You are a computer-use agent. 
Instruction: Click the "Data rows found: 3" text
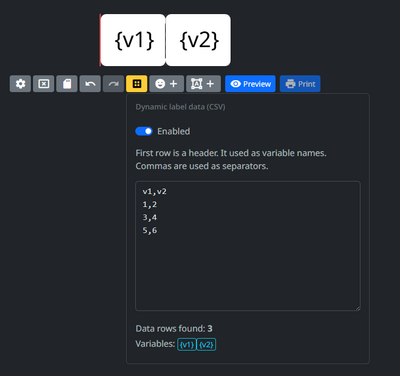pyautogui.click(x=174, y=329)
